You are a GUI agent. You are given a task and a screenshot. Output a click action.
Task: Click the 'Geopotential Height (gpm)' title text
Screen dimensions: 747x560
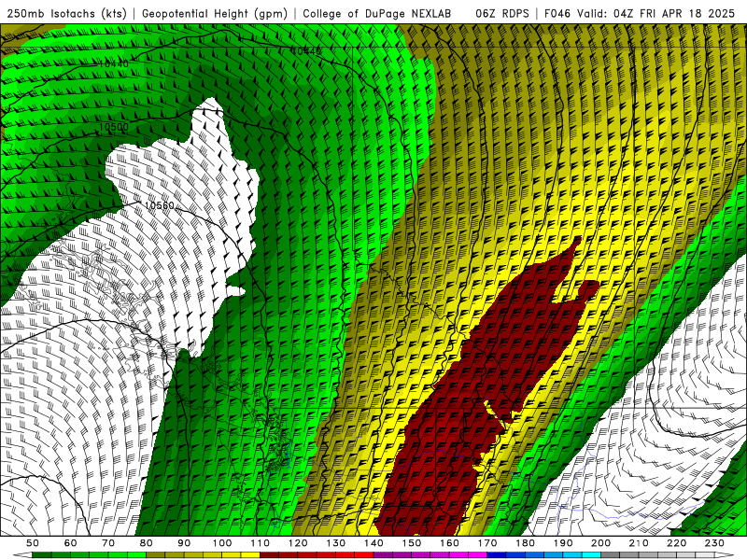coord(215,13)
